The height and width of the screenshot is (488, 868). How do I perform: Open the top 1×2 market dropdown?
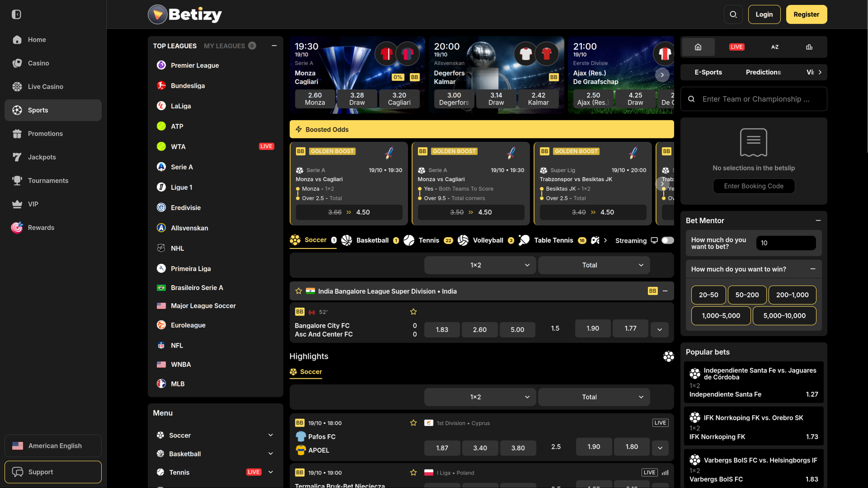point(480,265)
